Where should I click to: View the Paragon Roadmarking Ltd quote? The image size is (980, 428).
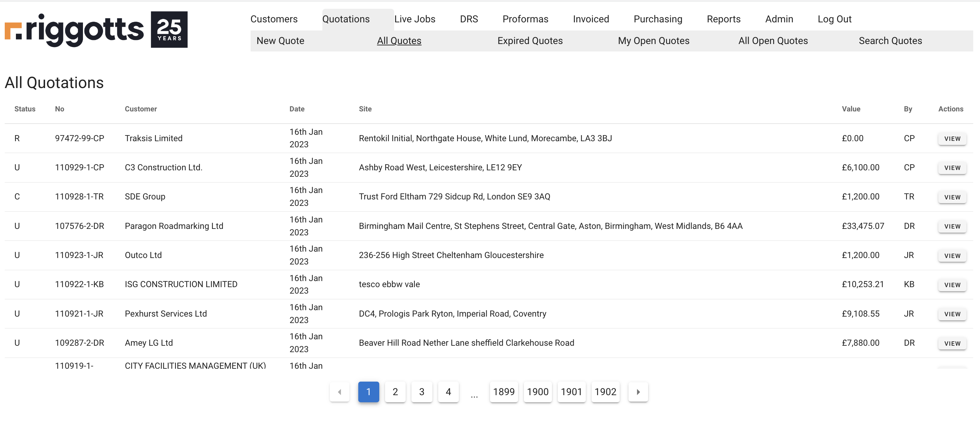(952, 227)
